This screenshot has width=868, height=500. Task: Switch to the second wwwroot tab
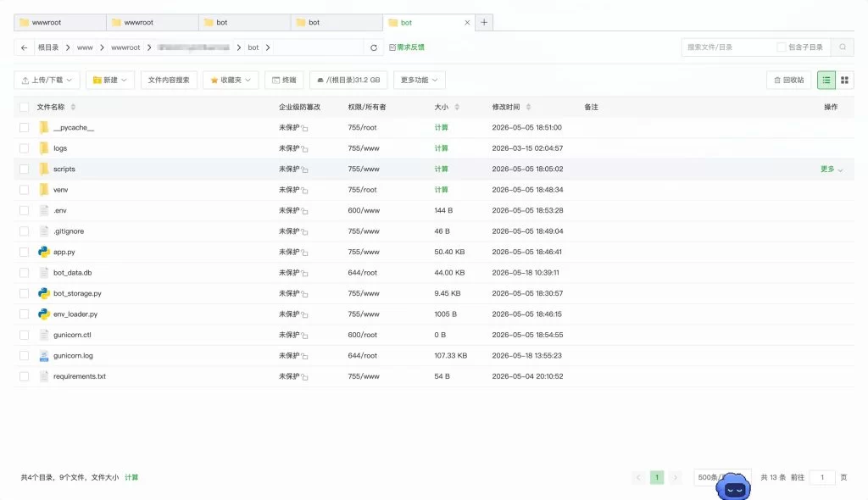click(x=153, y=23)
